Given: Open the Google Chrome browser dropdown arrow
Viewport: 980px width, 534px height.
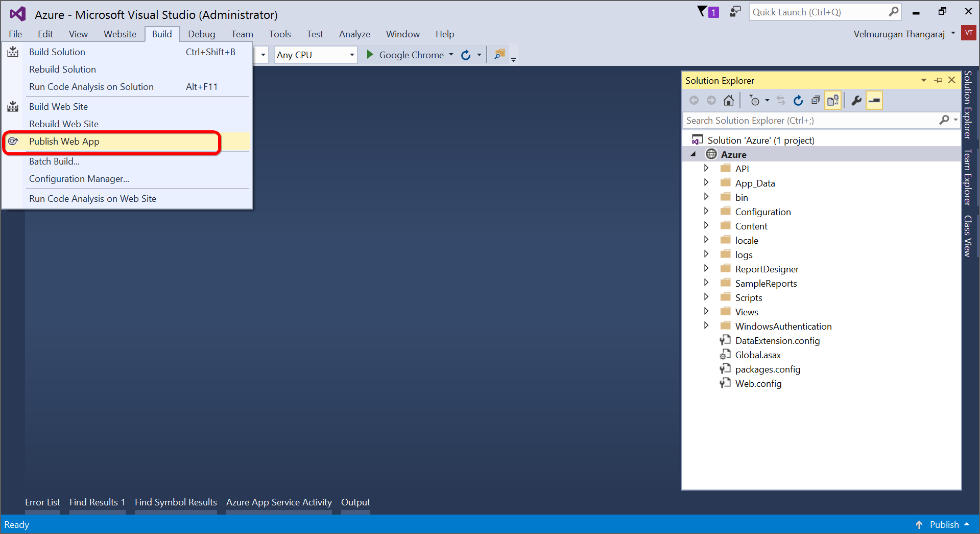Looking at the screenshot, I should [451, 55].
